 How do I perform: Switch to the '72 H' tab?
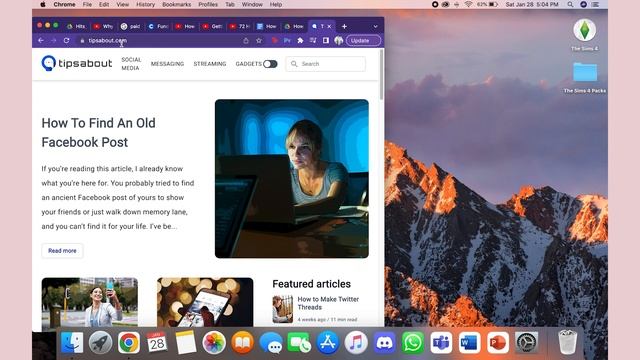[x=240, y=26]
